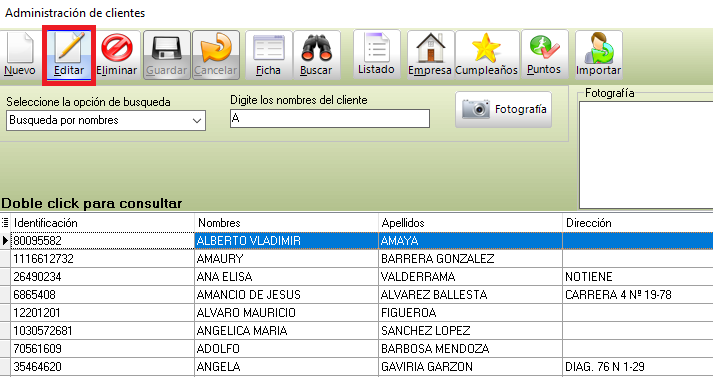Screen dimensions: 713x377
Task: Select the AMAURY name cell
Action: tap(286, 259)
